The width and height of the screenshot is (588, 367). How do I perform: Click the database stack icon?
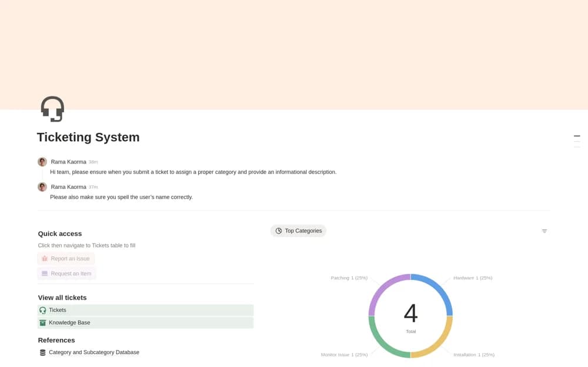tap(43, 353)
